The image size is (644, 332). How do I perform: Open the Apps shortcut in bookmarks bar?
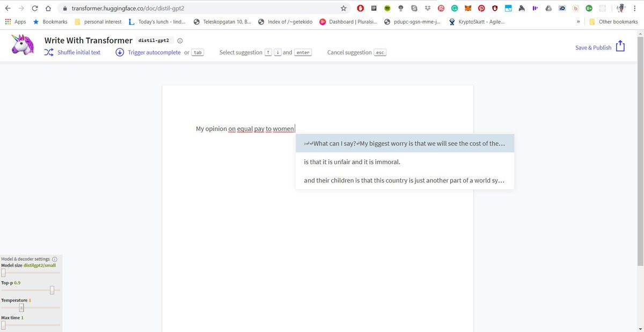tap(15, 22)
